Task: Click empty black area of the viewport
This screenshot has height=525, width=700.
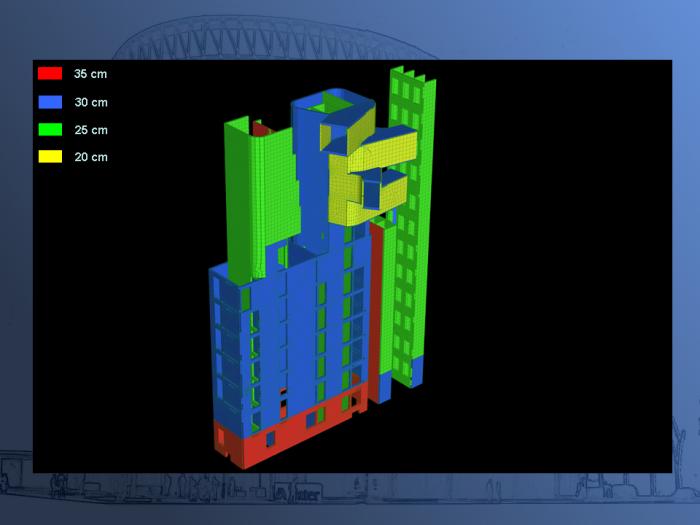Action: 550,300
